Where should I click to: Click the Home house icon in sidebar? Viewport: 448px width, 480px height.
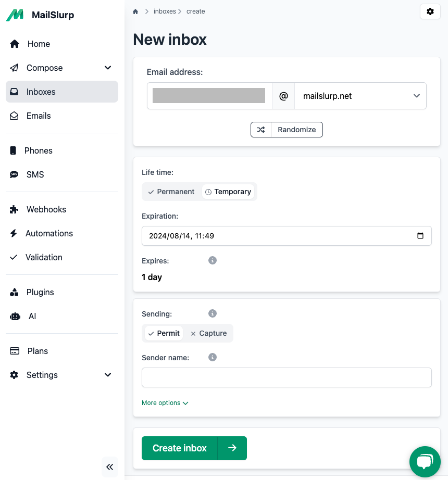coord(15,44)
